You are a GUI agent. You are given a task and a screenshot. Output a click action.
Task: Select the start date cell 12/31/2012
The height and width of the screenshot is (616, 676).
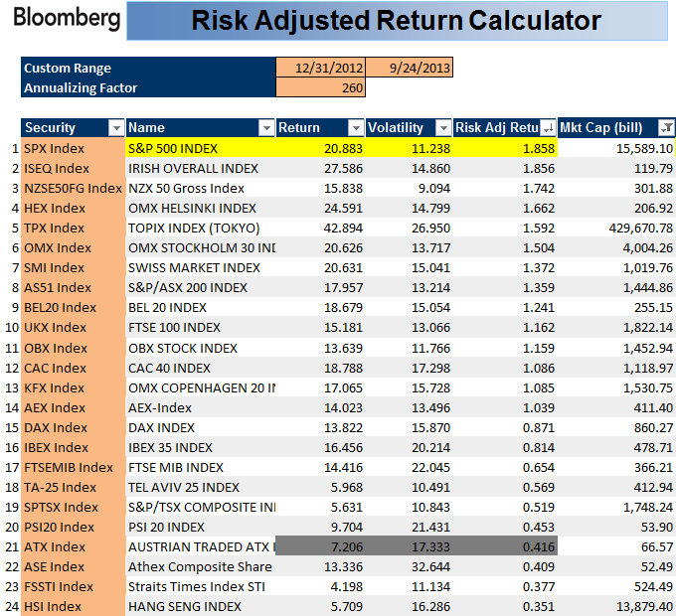[x=321, y=68]
